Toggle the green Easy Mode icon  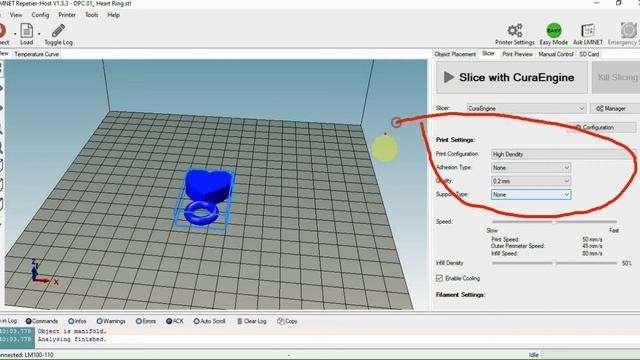[x=553, y=31]
